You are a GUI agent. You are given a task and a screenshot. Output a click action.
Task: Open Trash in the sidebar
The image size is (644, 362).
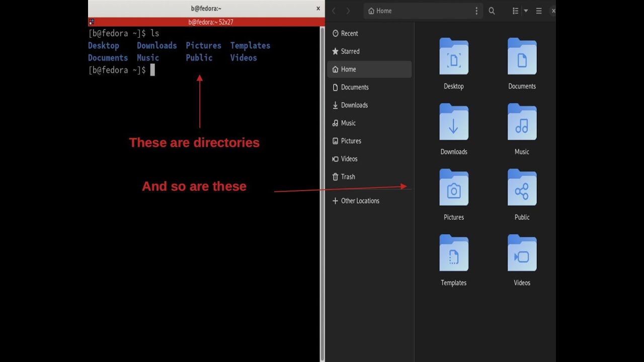pyautogui.click(x=369, y=177)
